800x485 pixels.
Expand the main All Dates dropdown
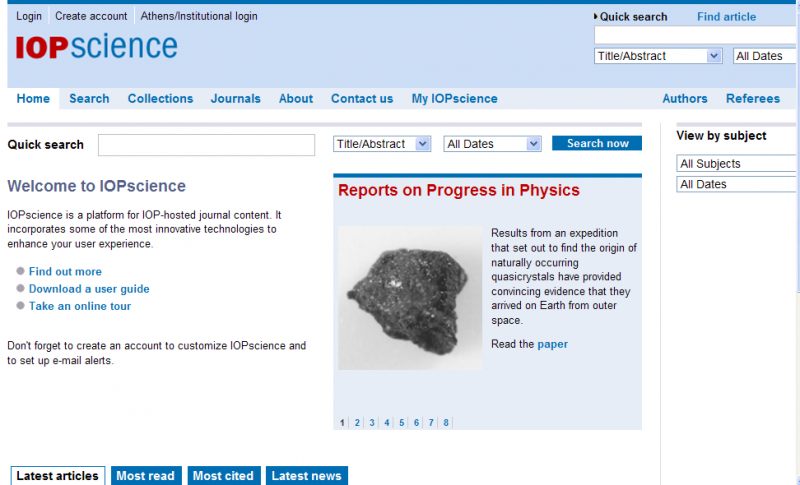pyautogui.click(x=492, y=144)
